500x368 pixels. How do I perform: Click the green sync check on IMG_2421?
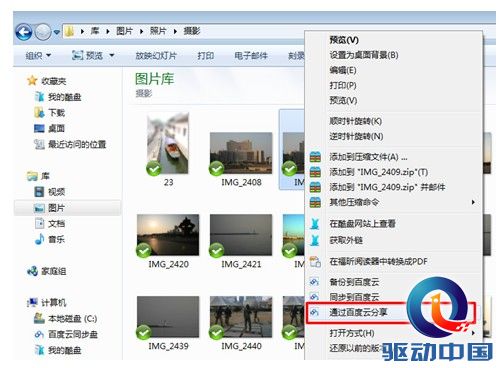(x=216, y=250)
